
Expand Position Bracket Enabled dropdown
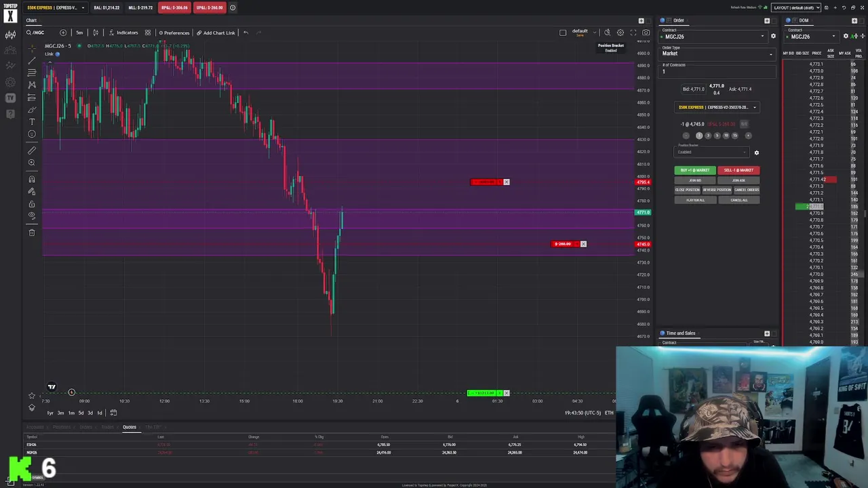pyautogui.click(x=711, y=152)
